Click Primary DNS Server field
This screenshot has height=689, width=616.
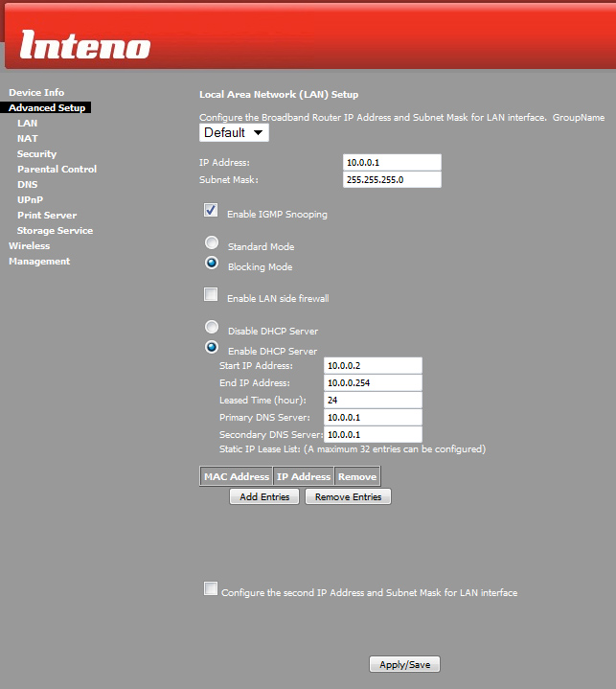[373, 418]
